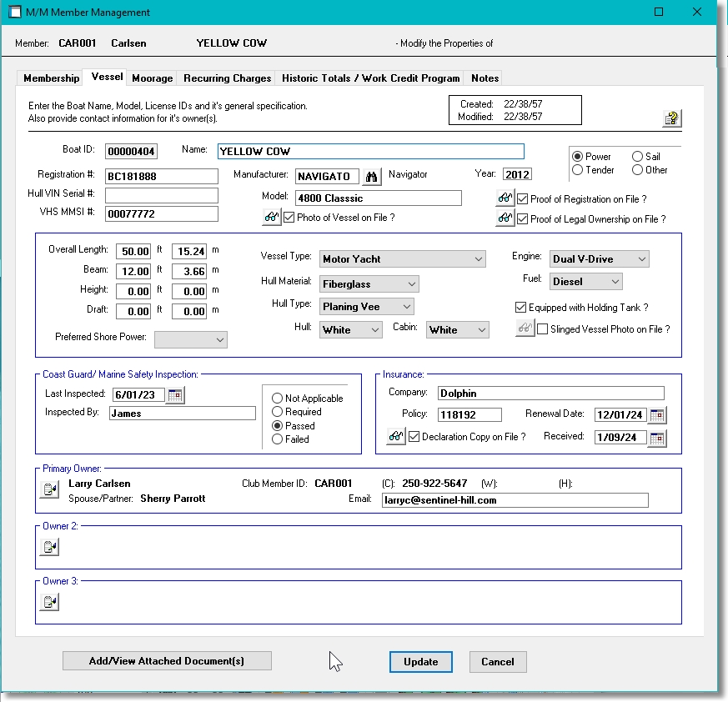
Task: Uncheck Equipped with Holding Tank
Action: pos(521,308)
